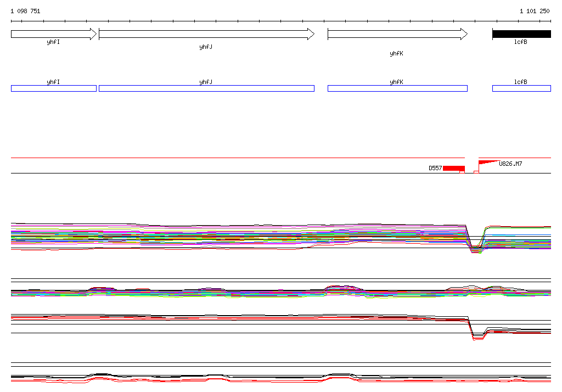Screen dimensions: 562x392
Task: Click the lcfB label above the blue box
Action: (520, 82)
